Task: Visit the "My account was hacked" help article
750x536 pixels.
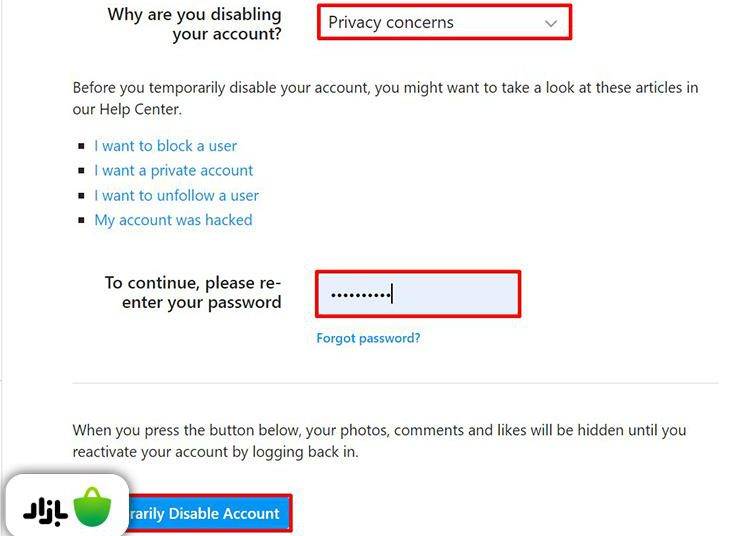Action: click(x=173, y=220)
